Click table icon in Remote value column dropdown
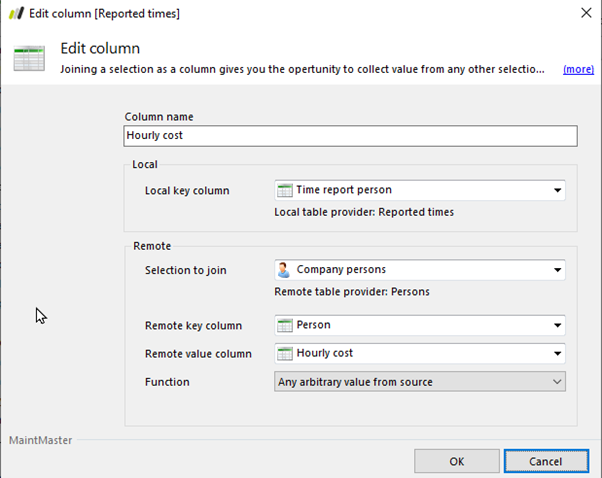 coord(284,353)
